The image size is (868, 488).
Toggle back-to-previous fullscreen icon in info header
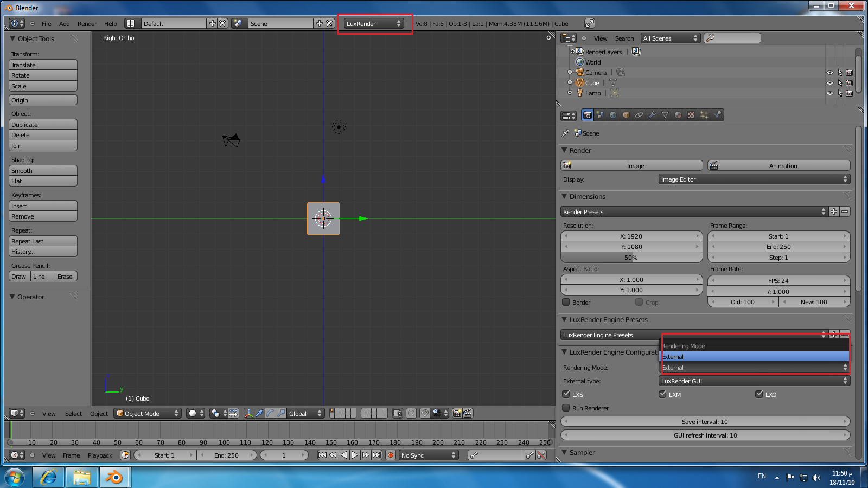(x=590, y=23)
